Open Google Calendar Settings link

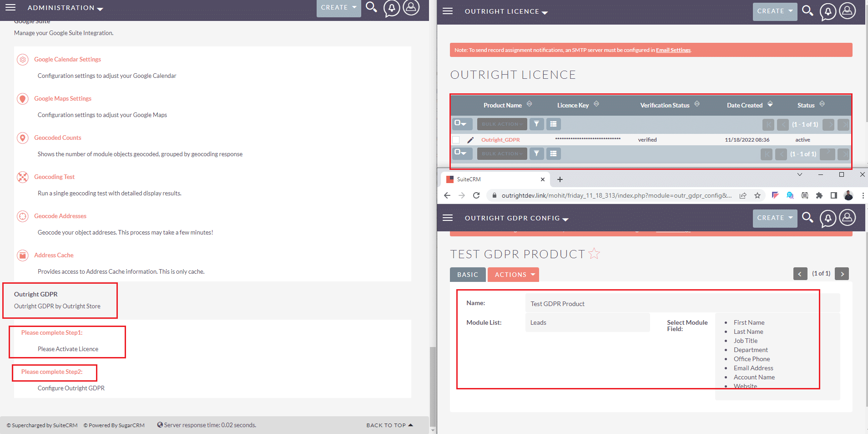(x=67, y=59)
